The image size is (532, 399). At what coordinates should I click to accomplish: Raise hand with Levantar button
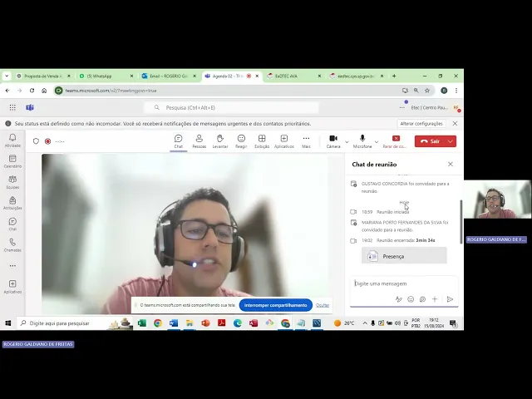pos(220,141)
